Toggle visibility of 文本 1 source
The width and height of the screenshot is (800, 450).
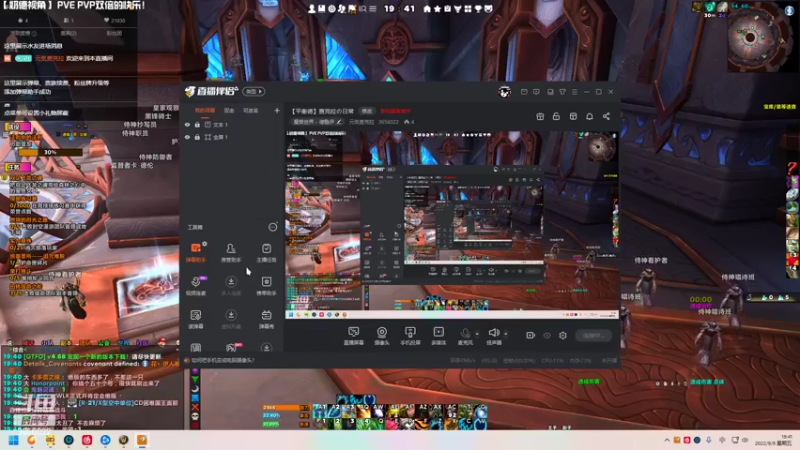[x=187, y=124]
